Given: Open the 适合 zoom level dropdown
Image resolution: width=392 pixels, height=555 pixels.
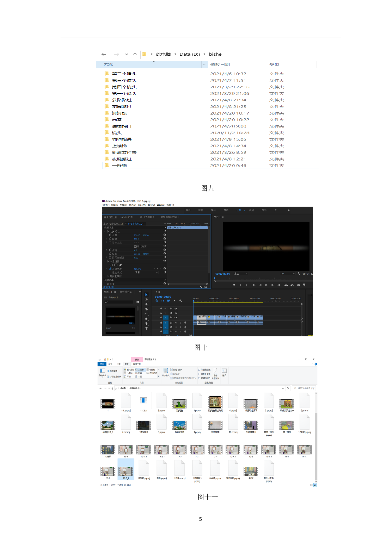Looking at the screenshot, I should [x=241, y=273].
